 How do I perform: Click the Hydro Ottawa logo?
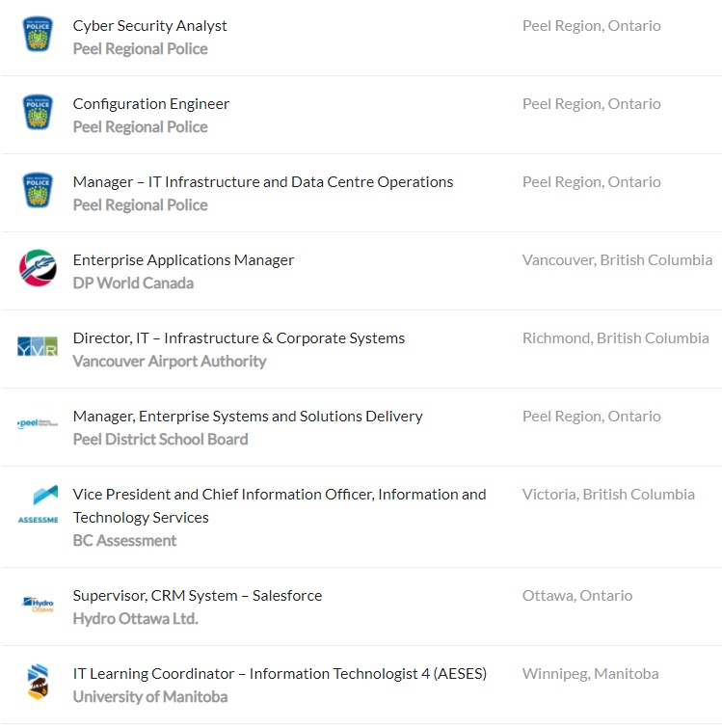coord(38,605)
